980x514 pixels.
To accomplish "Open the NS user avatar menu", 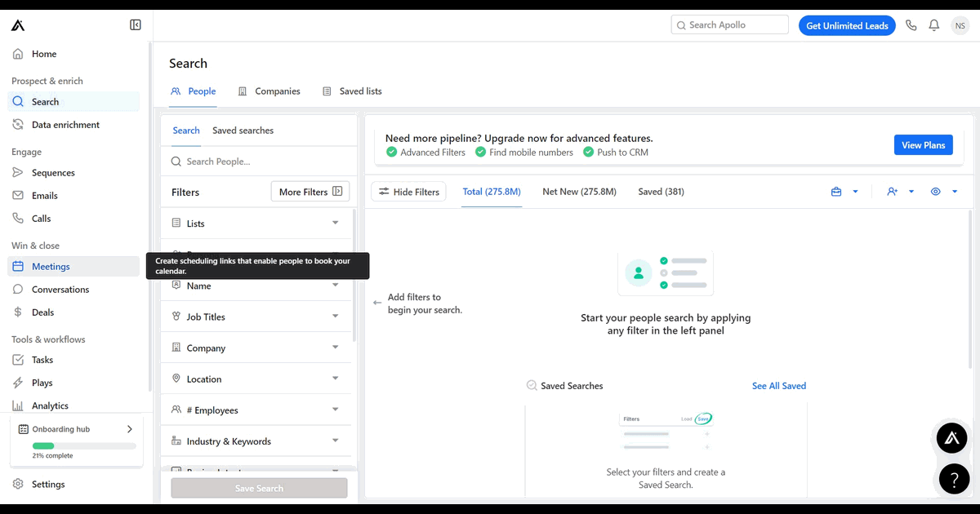I will click(960, 25).
